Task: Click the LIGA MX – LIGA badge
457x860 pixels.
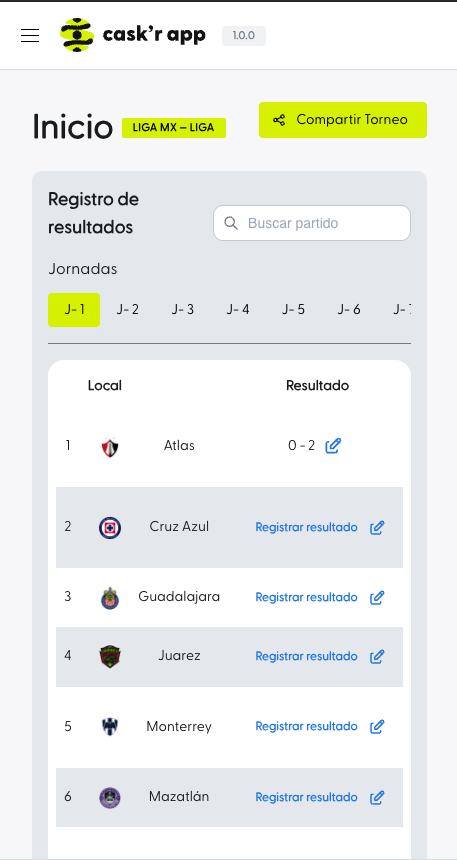Action: pos(174,128)
